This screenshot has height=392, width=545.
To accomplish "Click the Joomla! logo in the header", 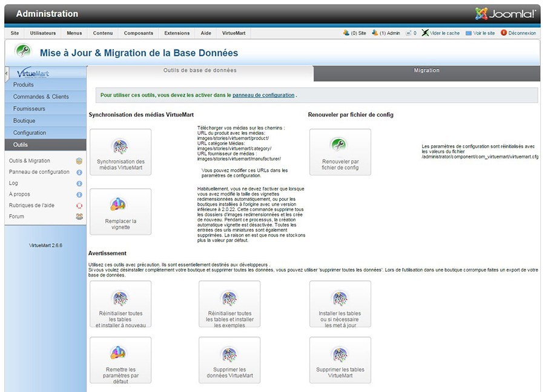I will [506, 13].
